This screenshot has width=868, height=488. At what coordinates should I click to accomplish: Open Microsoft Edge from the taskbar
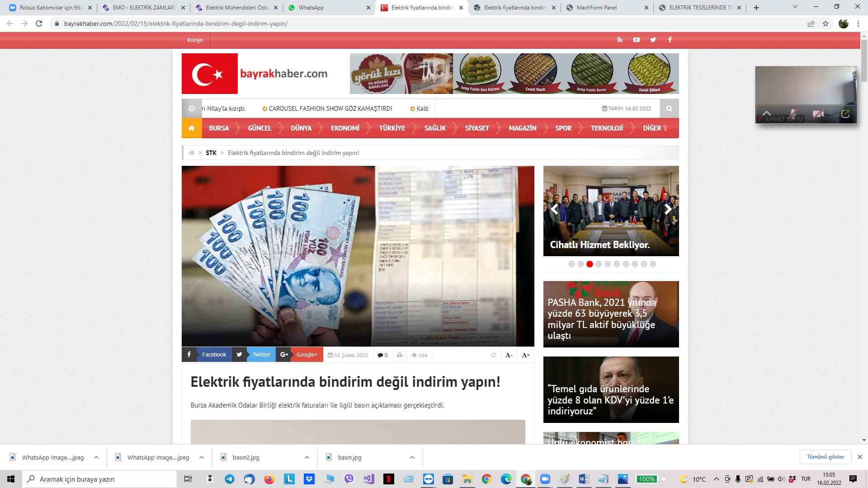click(x=506, y=479)
